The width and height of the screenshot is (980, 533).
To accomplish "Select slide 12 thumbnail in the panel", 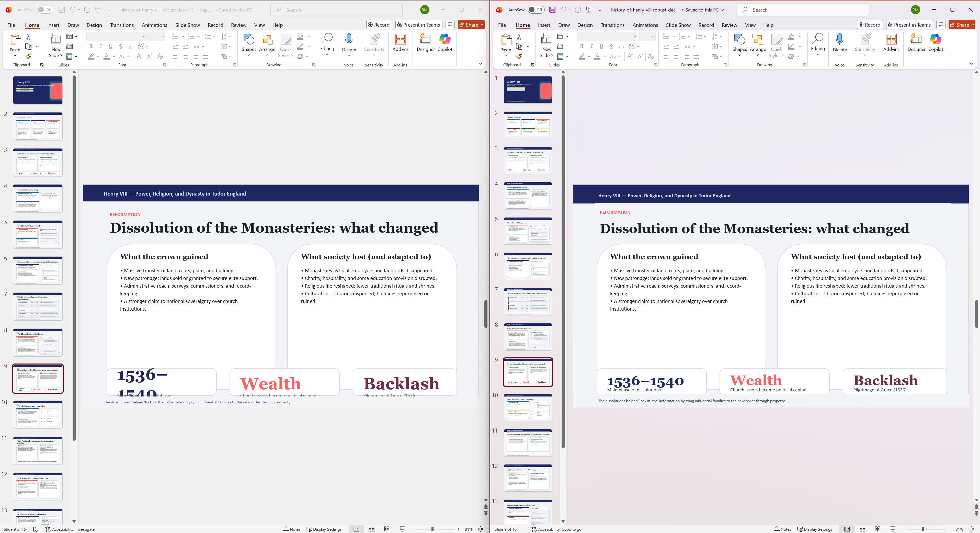I will [x=38, y=486].
